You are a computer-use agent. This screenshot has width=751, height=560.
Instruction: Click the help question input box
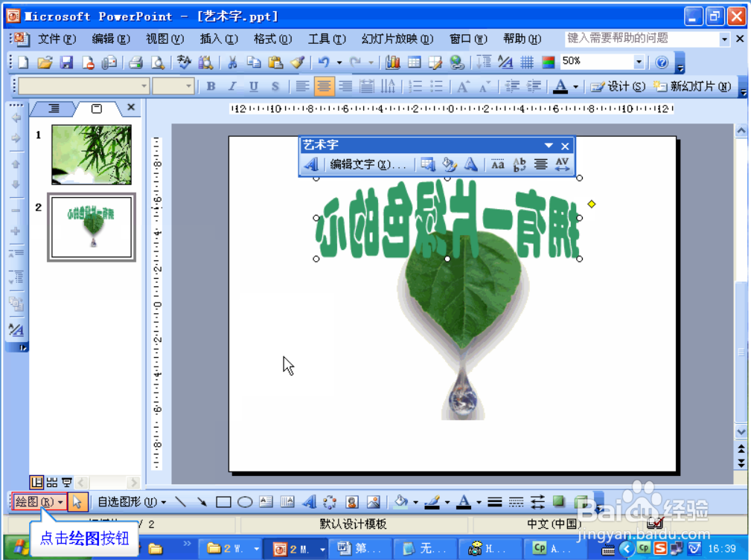(642, 38)
